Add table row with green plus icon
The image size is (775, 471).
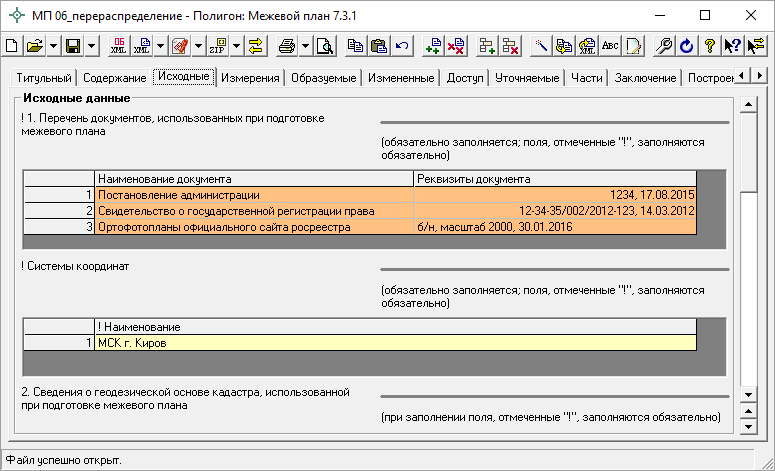tap(487, 46)
